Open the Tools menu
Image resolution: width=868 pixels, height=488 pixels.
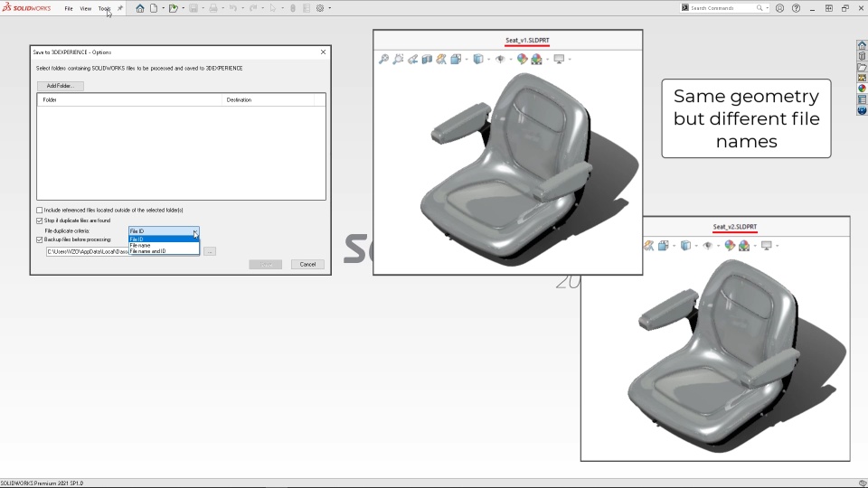(104, 8)
